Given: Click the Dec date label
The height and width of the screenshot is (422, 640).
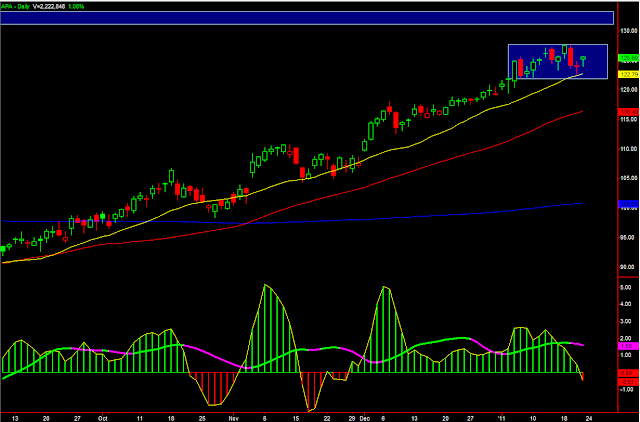Looking at the screenshot, I should pos(365,418).
